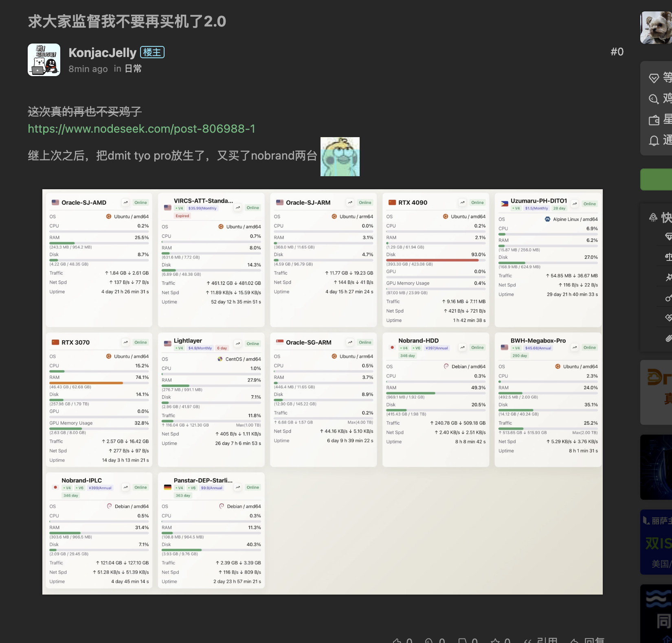This screenshot has width=672, height=643.
Task: Click the China flag beside RTX 4090
Action: pos(392,203)
